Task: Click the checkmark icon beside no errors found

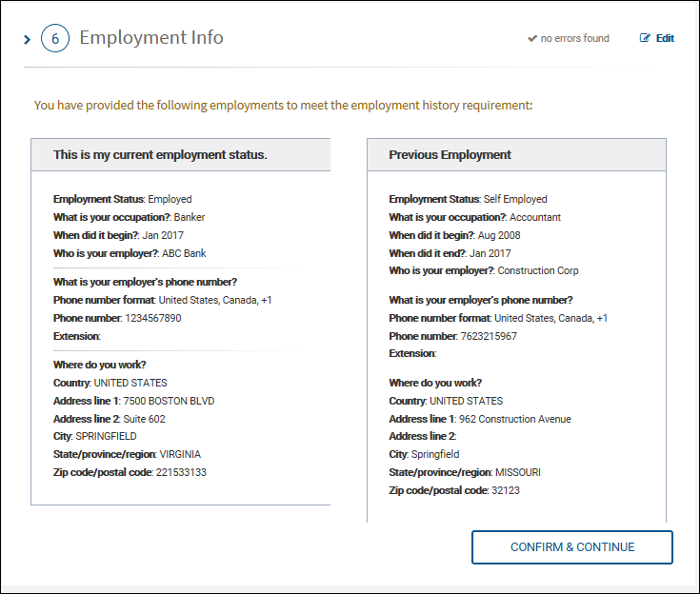Action: tap(532, 39)
